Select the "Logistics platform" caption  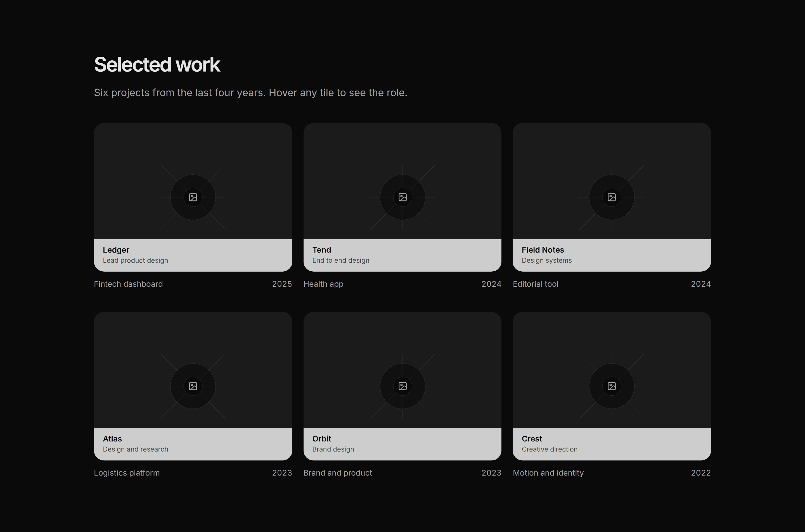click(127, 473)
